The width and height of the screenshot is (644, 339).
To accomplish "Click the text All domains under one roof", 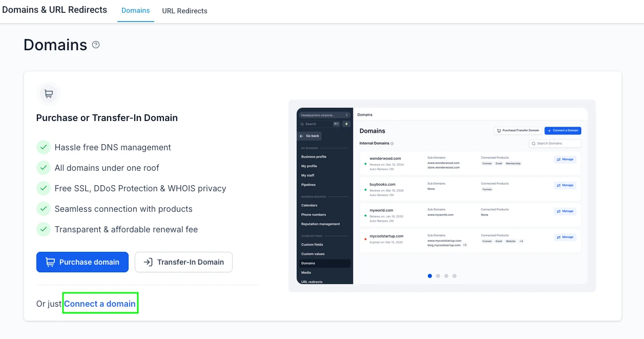I will pos(107,168).
